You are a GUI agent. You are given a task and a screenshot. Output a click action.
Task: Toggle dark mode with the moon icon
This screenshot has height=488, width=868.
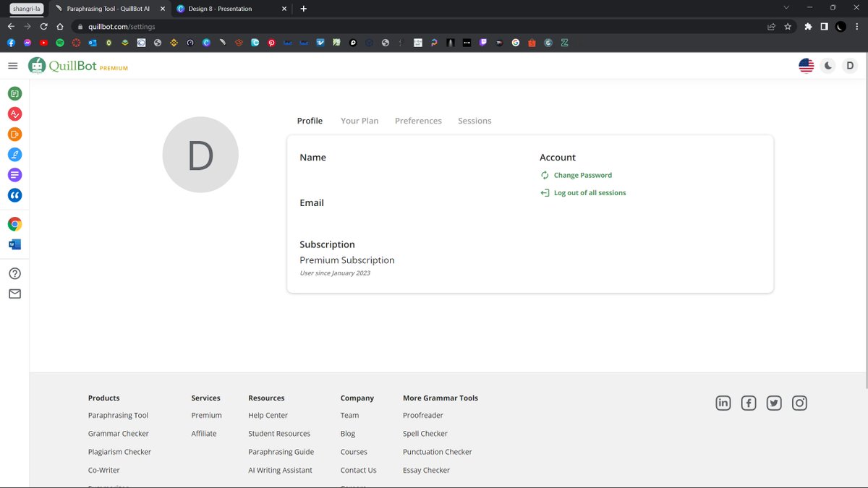(828, 66)
